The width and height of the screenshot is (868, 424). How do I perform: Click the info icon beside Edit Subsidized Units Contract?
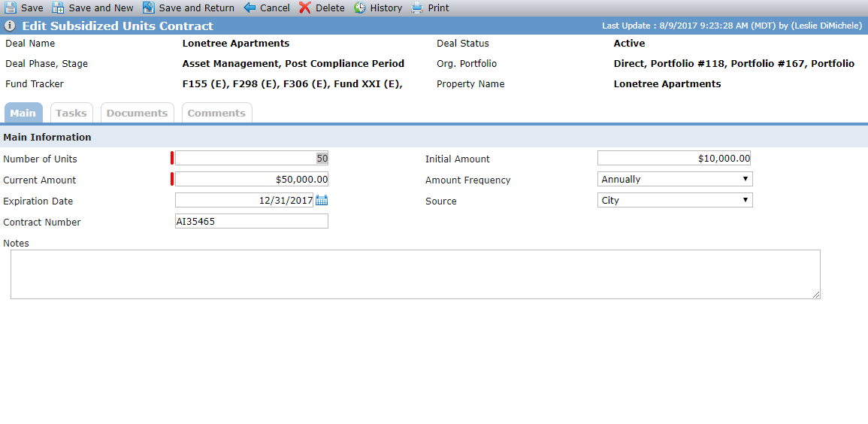pos(10,26)
